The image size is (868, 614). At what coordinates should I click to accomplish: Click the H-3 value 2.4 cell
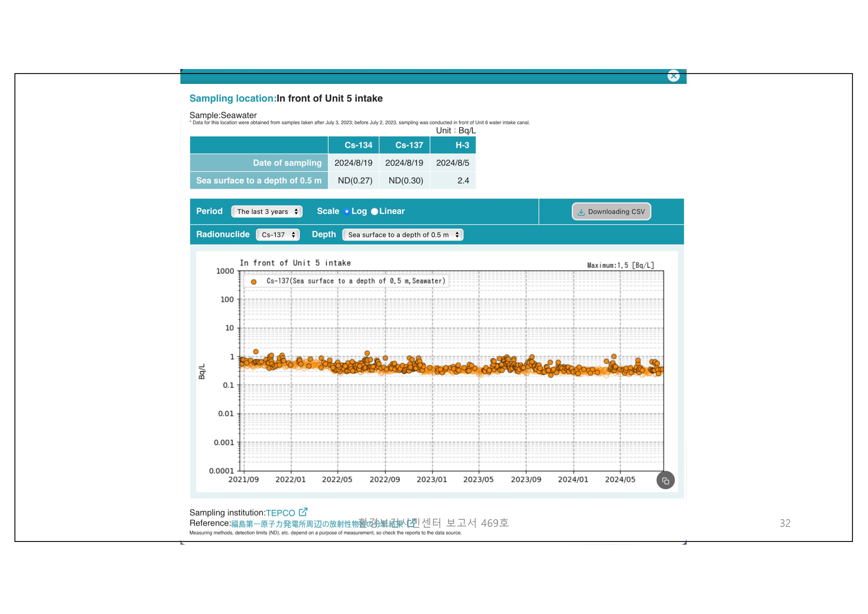(453, 180)
